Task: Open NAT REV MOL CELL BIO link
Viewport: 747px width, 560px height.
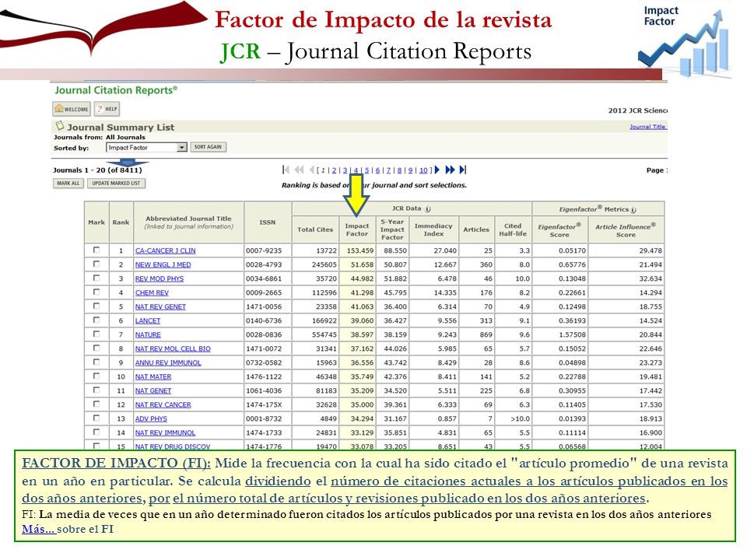Action: click(x=173, y=348)
